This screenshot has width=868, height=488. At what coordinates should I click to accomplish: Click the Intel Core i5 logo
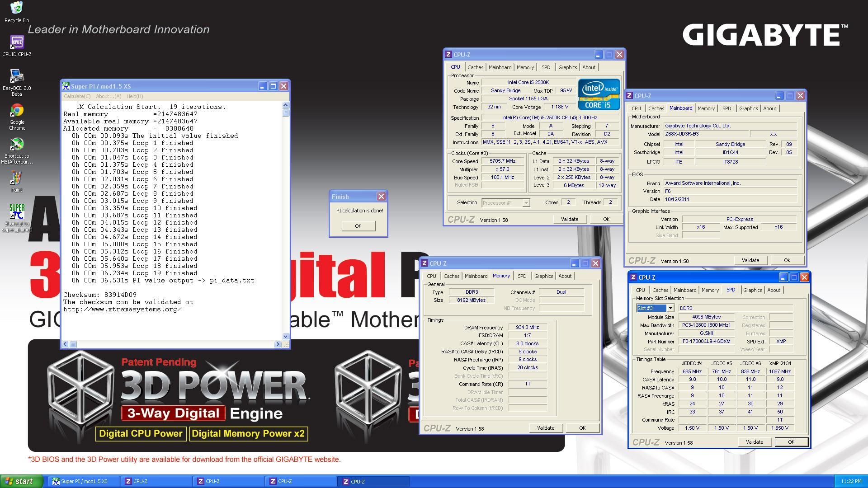pos(599,94)
